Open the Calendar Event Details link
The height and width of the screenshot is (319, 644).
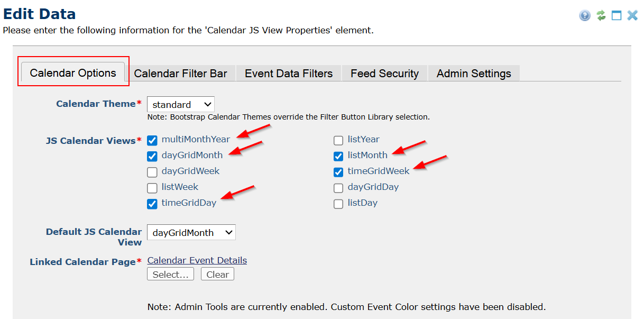pos(197,260)
